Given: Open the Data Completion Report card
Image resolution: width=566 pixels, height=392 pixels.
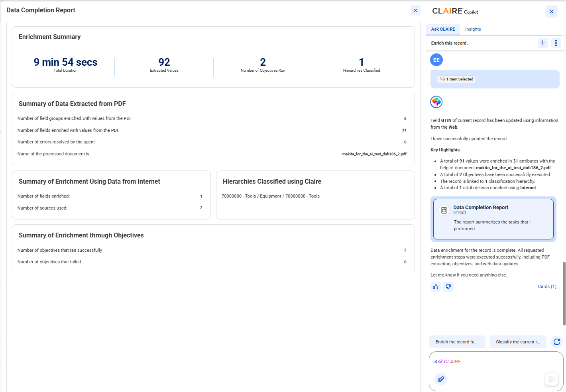Looking at the screenshot, I should coord(493,219).
